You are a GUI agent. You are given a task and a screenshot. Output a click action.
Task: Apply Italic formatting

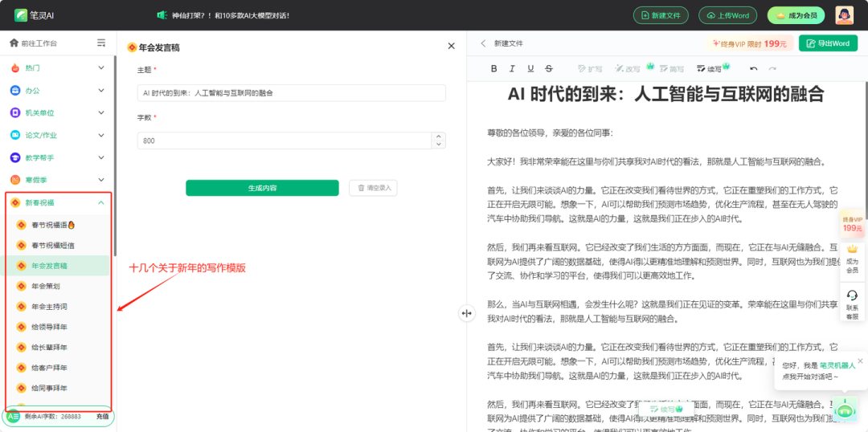point(512,68)
